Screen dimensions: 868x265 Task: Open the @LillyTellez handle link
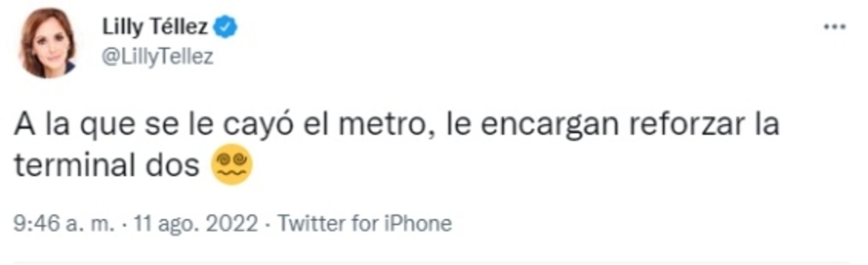(157, 57)
